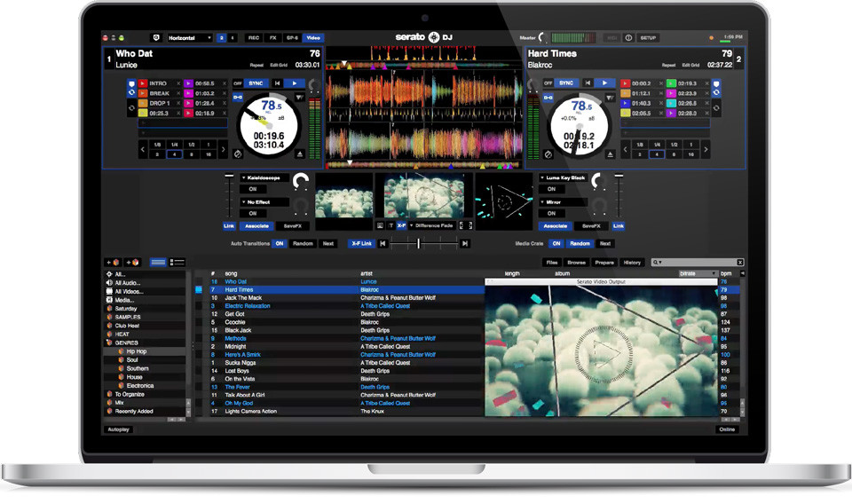Enable Media Crate Random mode
This screenshot has width=852, height=504.
580,243
